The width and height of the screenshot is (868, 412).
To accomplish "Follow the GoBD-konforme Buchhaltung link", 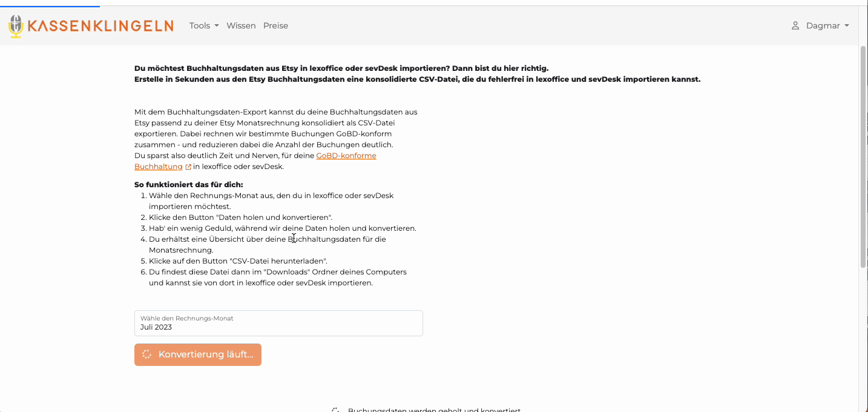I will [x=346, y=156].
